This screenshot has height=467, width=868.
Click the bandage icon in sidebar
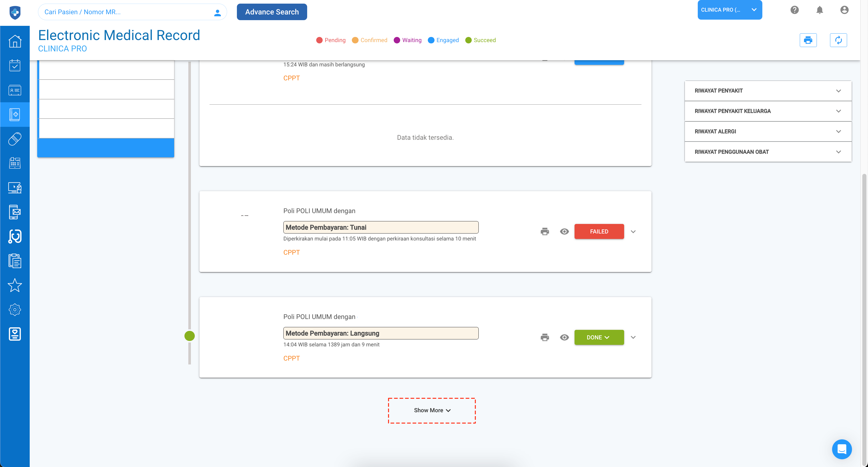click(15, 139)
